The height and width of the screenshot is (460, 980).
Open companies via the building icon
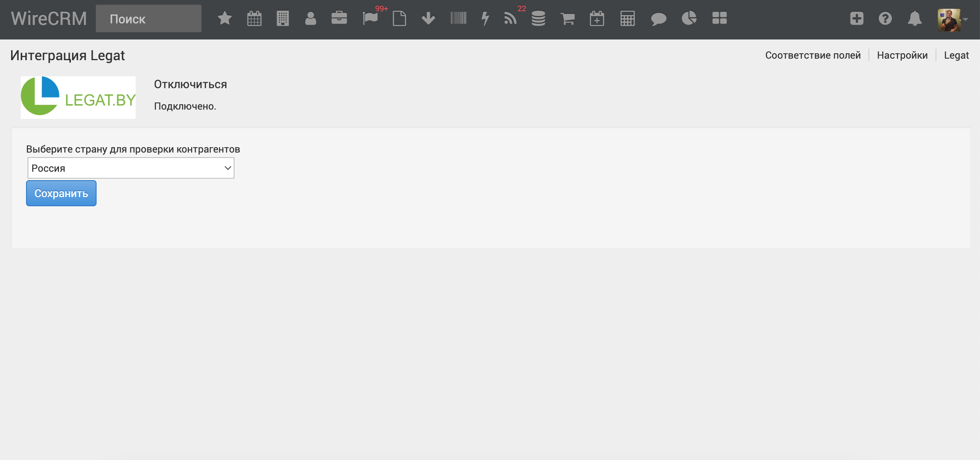click(x=283, y=18)
